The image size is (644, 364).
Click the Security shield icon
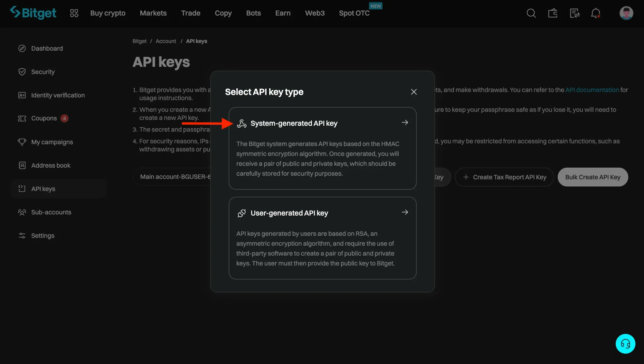(x=22, y=72)
